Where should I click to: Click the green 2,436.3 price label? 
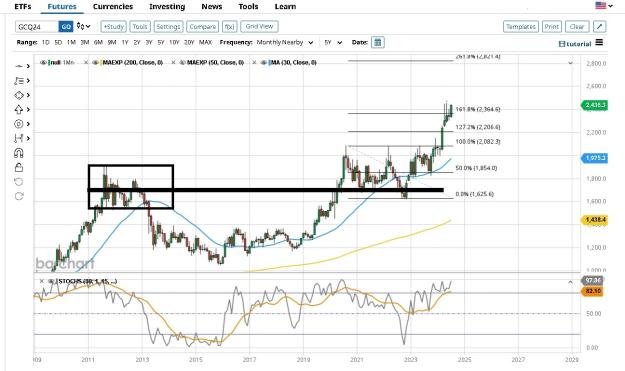pos(595,105)
